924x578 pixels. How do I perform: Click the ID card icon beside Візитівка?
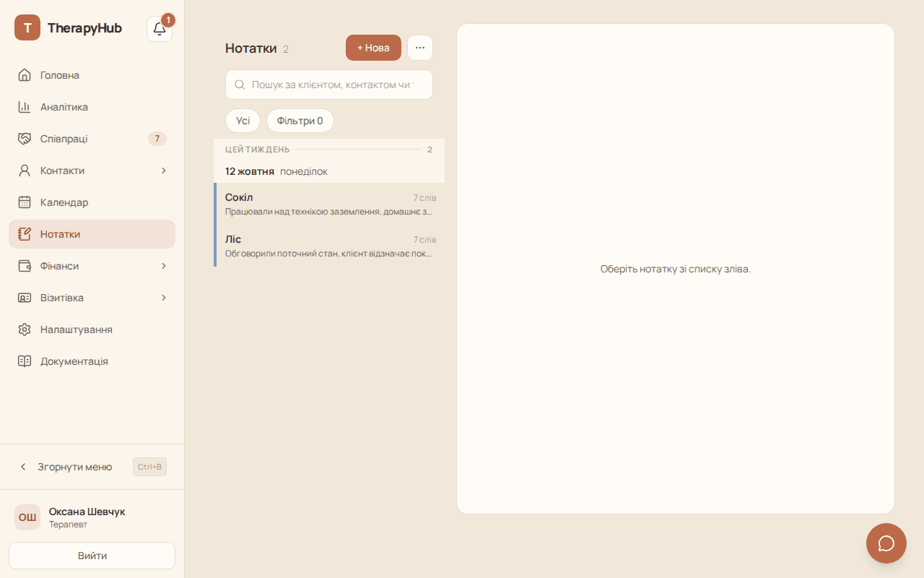[25, 298]
